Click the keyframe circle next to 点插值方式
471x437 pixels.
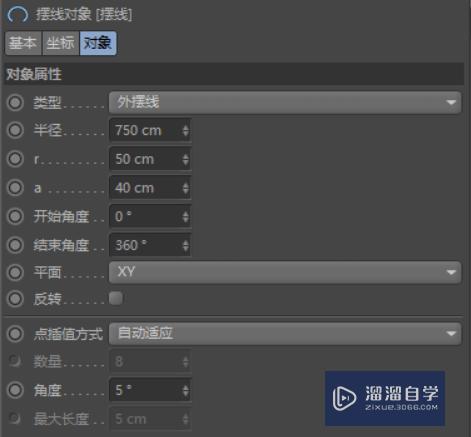15,334
